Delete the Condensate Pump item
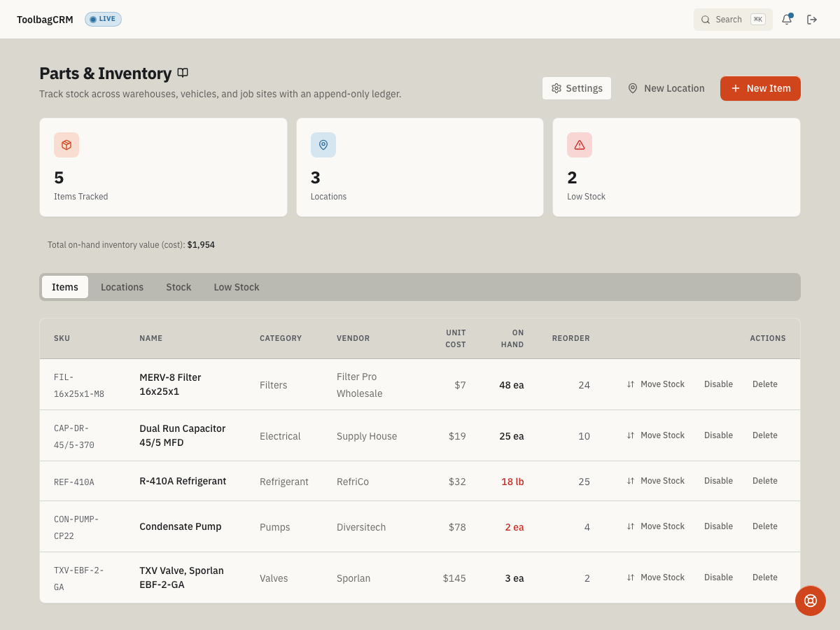The image size is (840, 630). (x=765, y=526)
